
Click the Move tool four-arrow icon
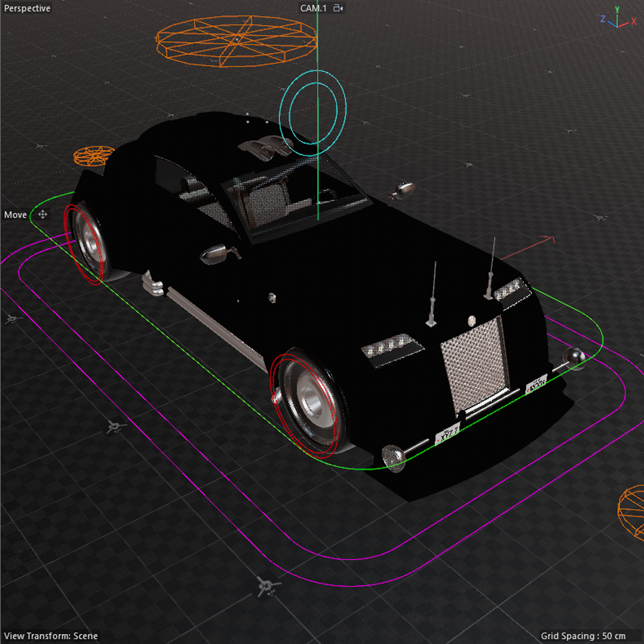43,215
